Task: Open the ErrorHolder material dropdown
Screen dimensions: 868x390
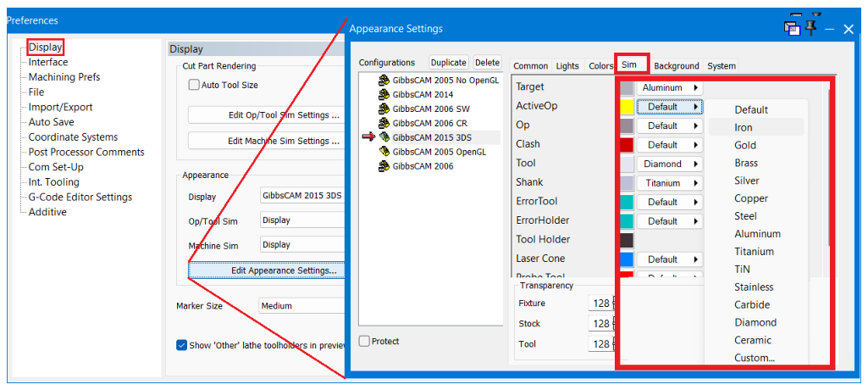Action: [669, 221]
